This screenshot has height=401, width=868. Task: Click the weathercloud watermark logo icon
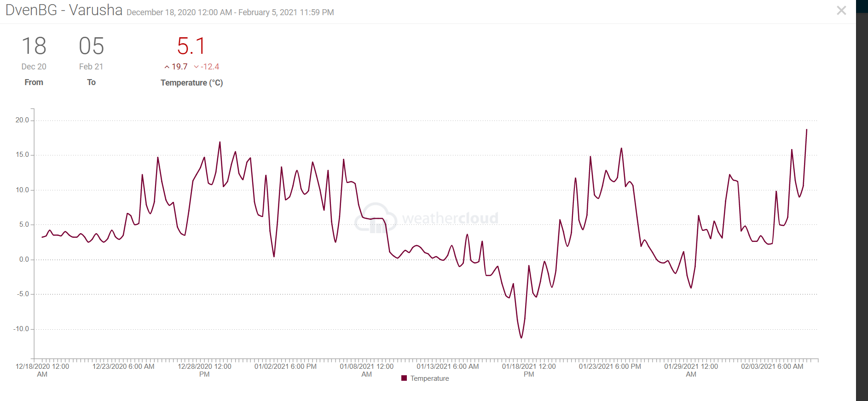click(376, 218)
